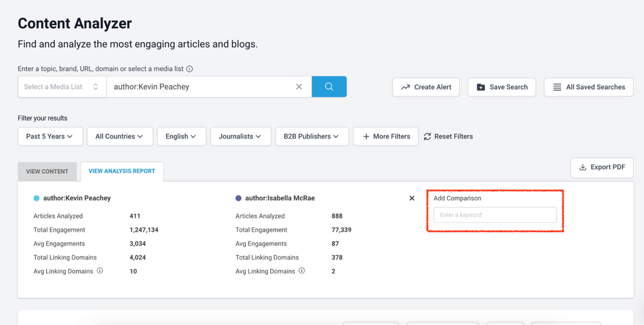Open All Saved Searches list
Viewport: 644px width, 325px height.
click(589, 87)
